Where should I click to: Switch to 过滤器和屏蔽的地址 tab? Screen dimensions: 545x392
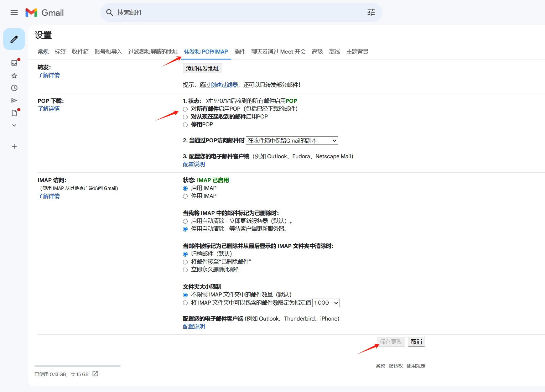[153, 52]
